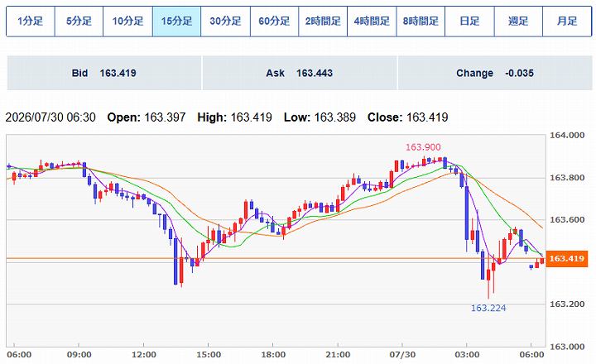Click the 07/30 date marker on time axis
This screenshot has height=364, width=596.
coord(402,355)
